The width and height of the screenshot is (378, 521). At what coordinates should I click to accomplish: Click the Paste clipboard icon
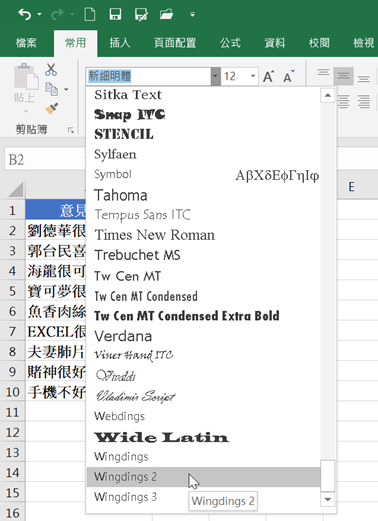point(26,77)
